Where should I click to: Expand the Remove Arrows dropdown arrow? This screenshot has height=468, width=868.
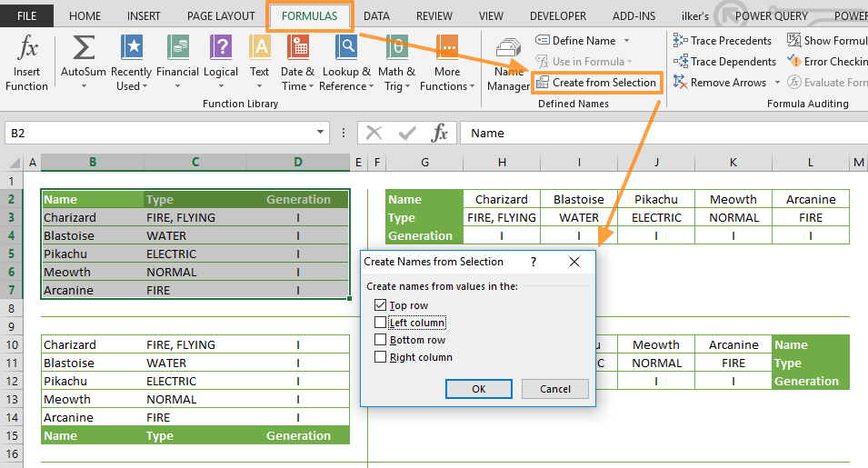[x=777, y=83]
